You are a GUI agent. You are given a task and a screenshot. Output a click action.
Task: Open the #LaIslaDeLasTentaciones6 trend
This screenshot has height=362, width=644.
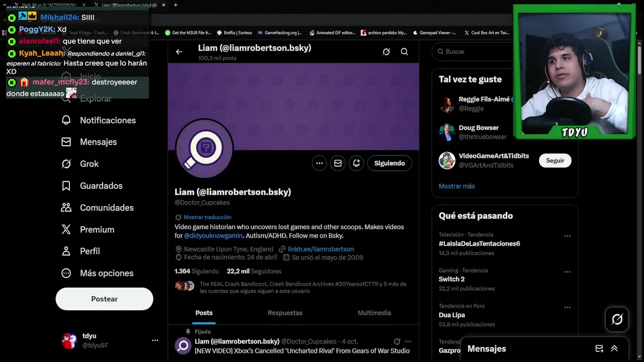click(x=479, y=243)
